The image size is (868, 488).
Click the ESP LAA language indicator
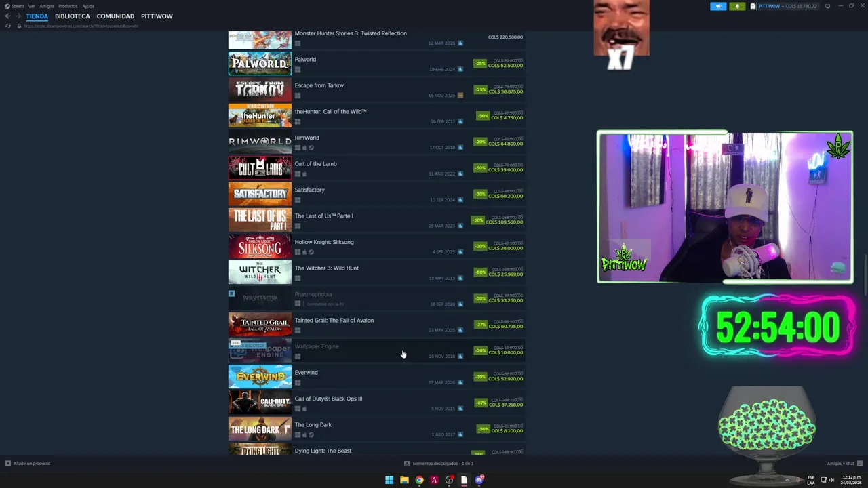[811, 480]
